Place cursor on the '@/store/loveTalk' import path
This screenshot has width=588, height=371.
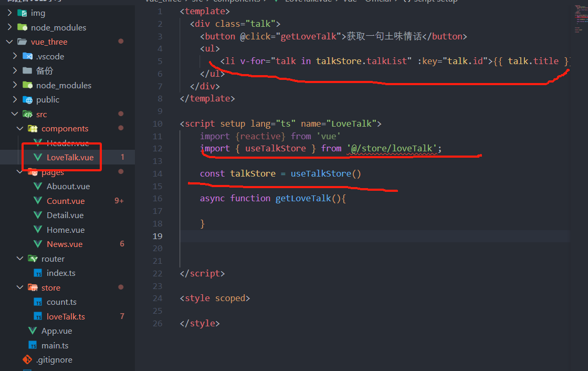pos(393,148)
